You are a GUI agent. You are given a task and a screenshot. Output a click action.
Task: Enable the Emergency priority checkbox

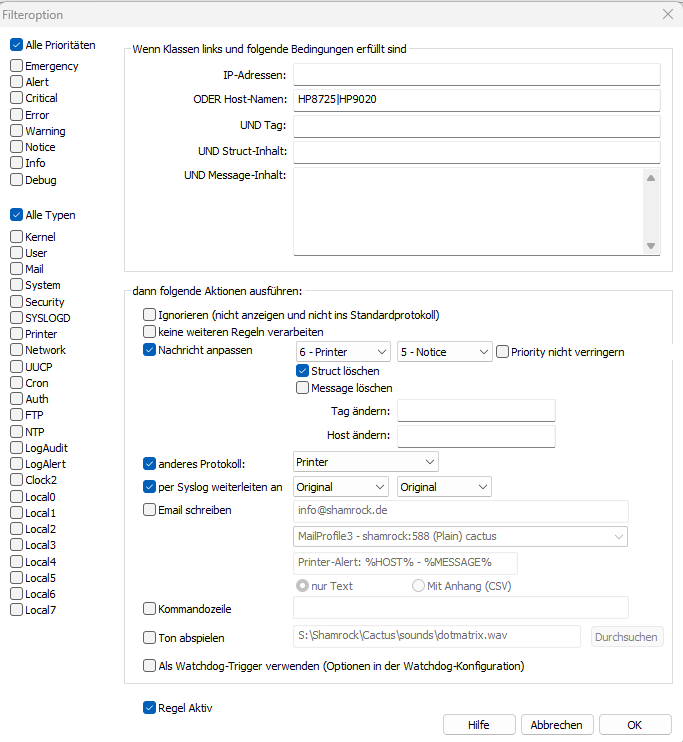coord(17,65)
